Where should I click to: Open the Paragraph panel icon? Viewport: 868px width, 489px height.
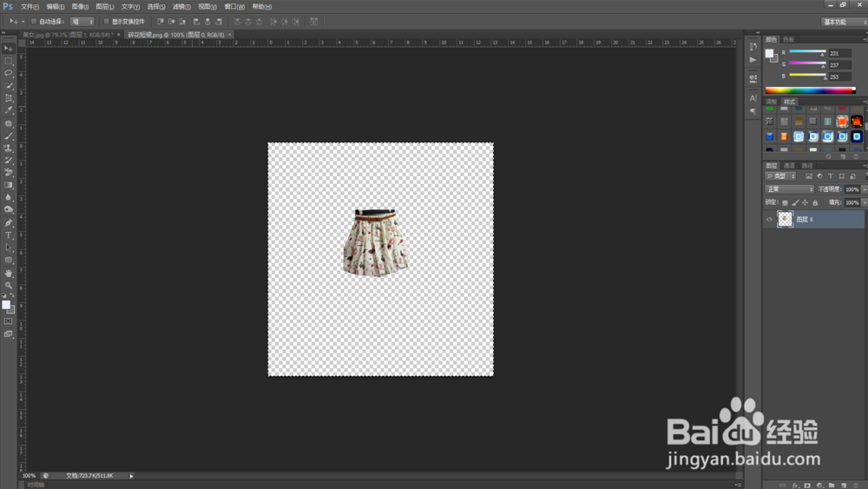[x=753, y=111]
